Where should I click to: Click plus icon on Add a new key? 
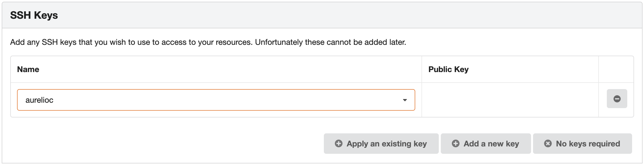pos(456,144)
